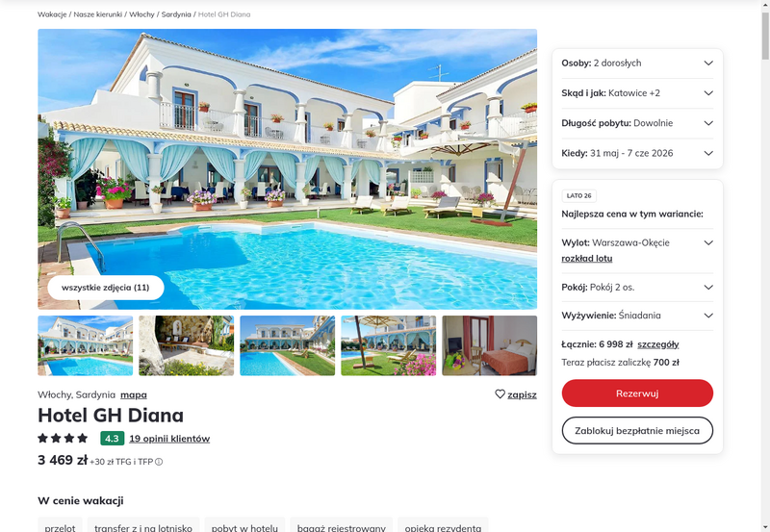
Task: Select the cave terrace photo thumbnail
Action: (x=186, y=345)
